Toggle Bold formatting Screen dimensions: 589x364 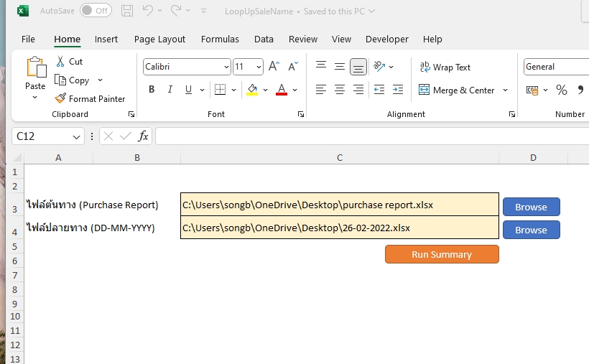pos(152,90)
